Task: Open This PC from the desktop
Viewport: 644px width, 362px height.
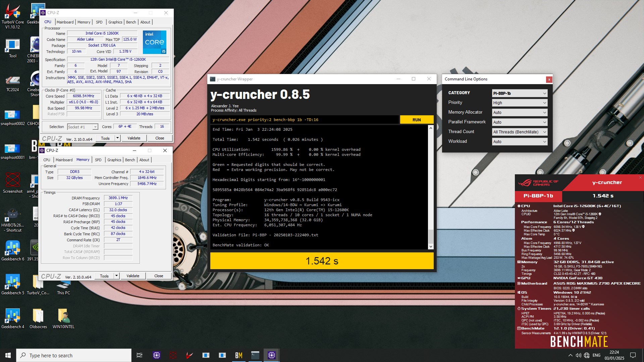Action: coord(63,288)
